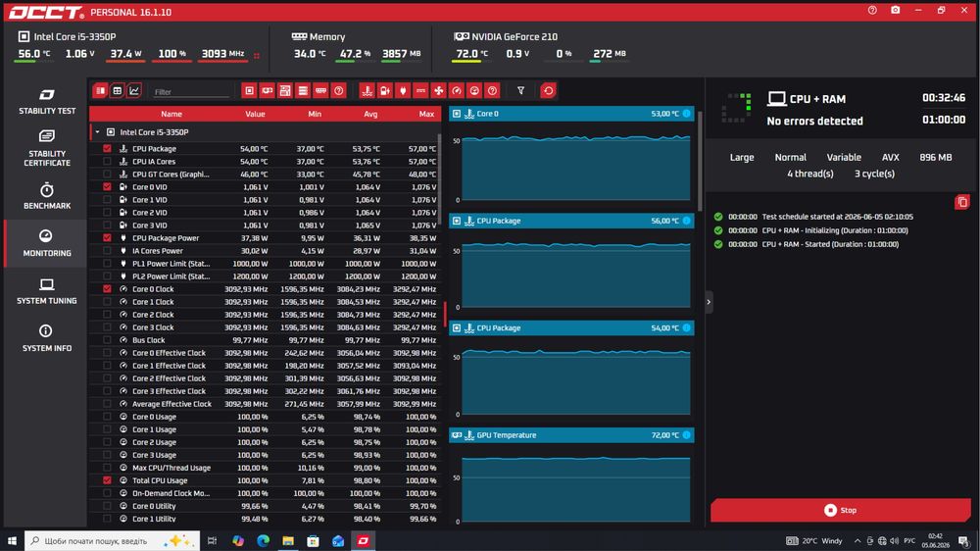Image resolution: width=980 pixels, height=551 pixels.
Task: Open info for Core 0 graph
Action: point(686,114)
